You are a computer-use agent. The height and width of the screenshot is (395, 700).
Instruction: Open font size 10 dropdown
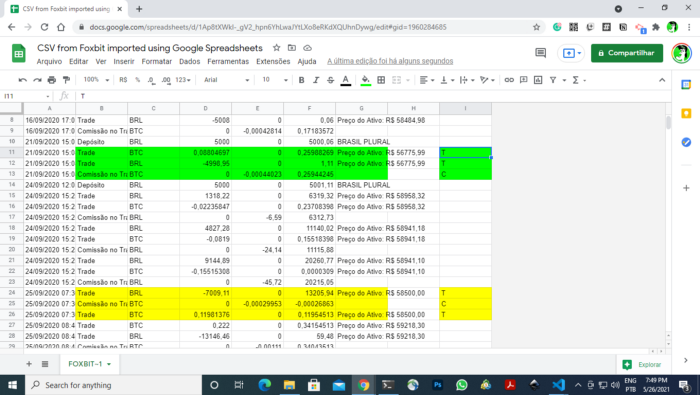pos(275,80)
